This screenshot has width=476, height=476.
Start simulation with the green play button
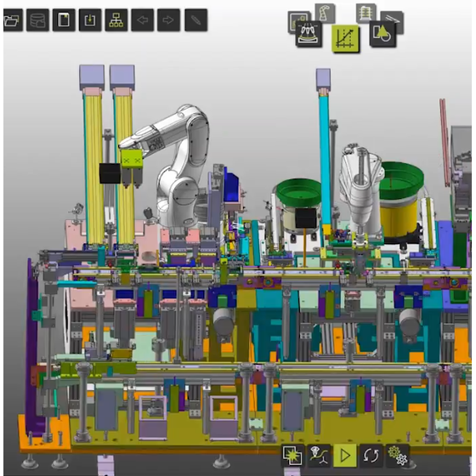pyautogui.click(x=345, y=455)
